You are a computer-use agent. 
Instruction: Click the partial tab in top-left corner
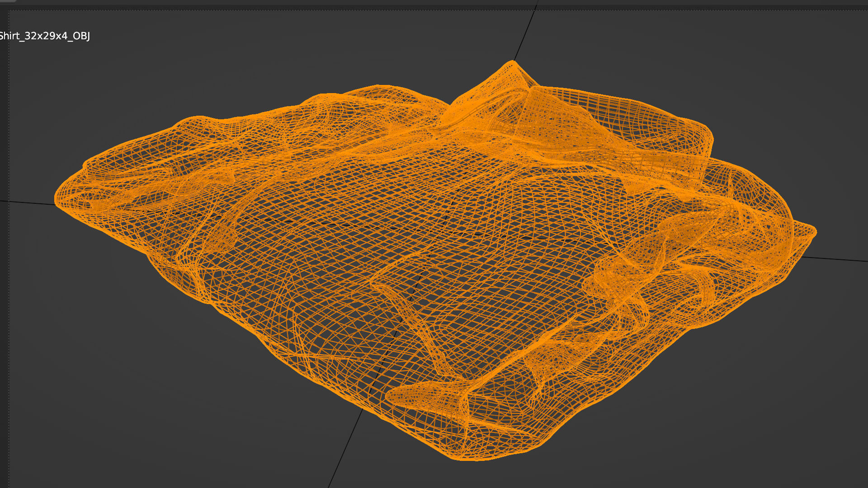pyautogui.click(x=7, y=1)
